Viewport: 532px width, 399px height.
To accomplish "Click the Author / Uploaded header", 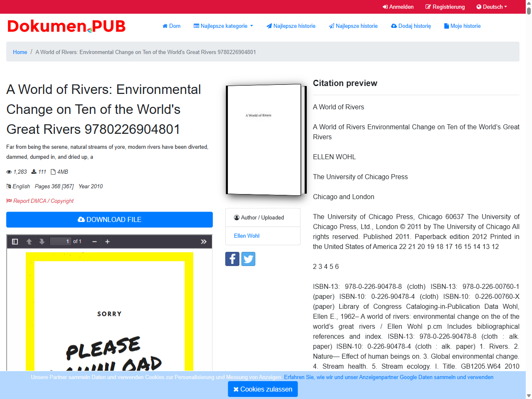I will [x=263, y=217].
